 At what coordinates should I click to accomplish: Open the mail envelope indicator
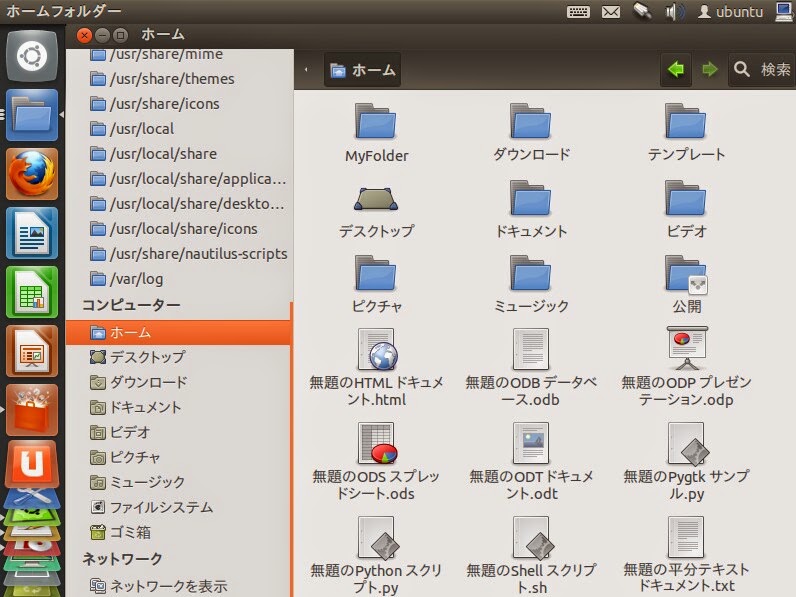point(611,12)
